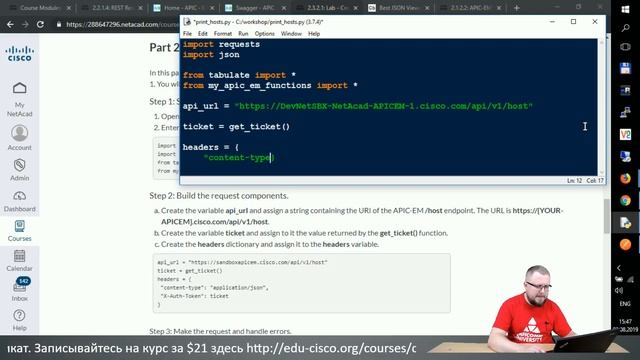
Task: Open the V2 app on taskbar
Action: tap(625, 134)
